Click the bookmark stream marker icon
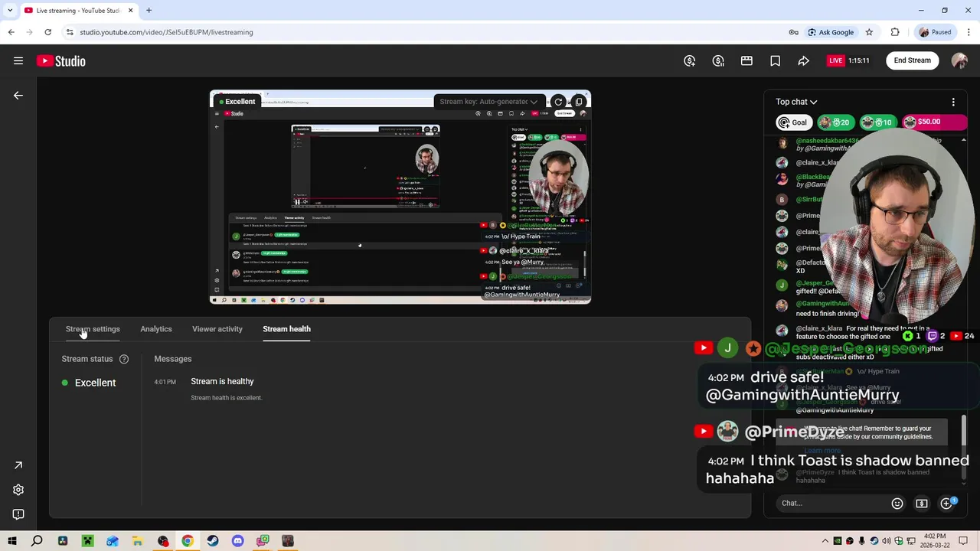The image size is (980, 551). (x=775, y=60)
